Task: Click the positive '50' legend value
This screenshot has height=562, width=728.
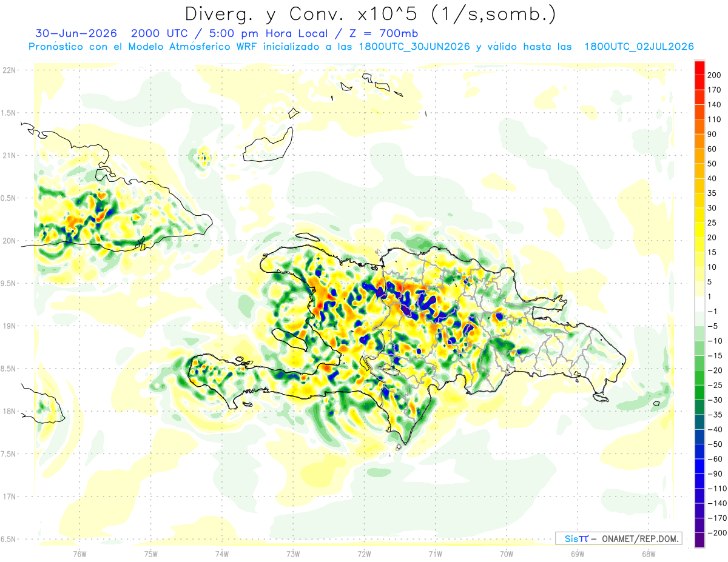Action: coord(713,164)
